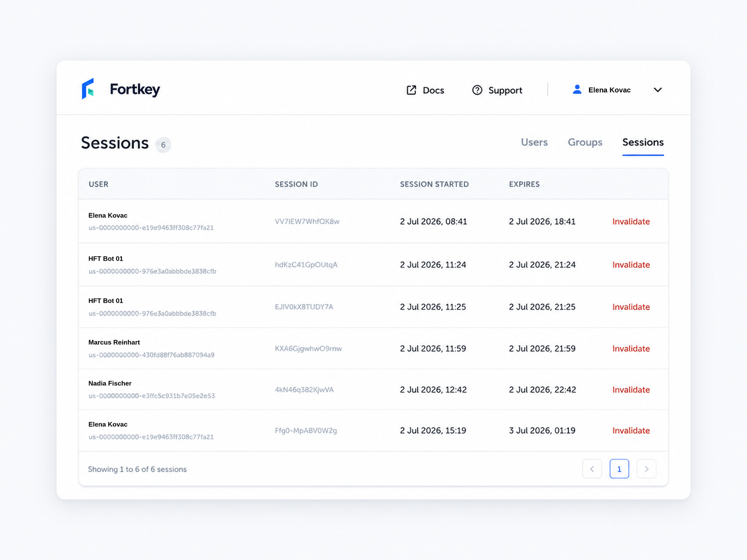Click the sessions count badge 6

(163, 145)
